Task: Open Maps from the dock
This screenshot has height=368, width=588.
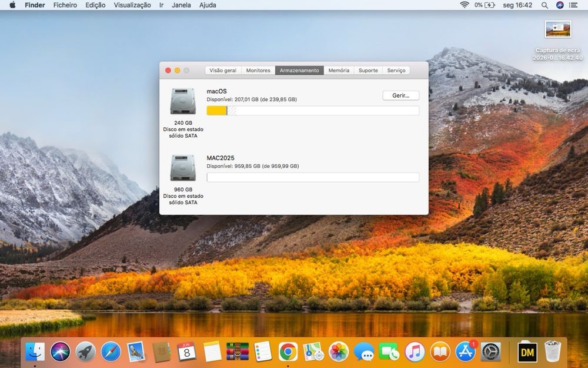Action: tap(313, 352)
